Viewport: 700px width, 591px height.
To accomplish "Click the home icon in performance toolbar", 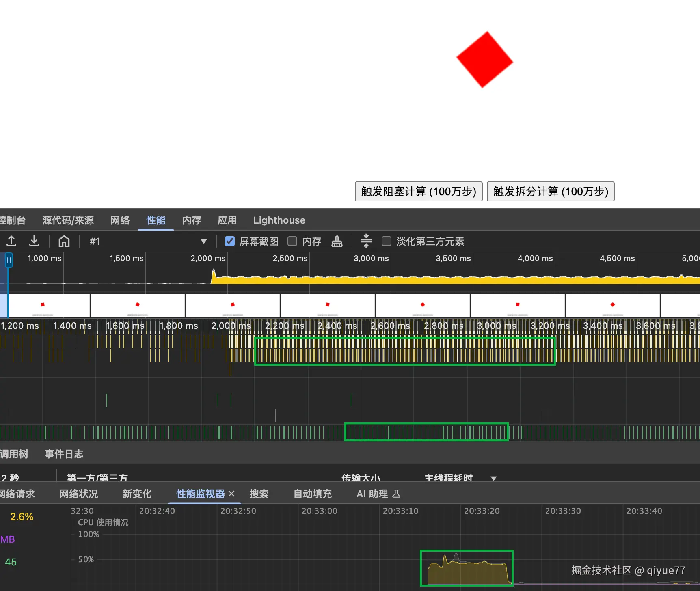I will coord(64,241).
